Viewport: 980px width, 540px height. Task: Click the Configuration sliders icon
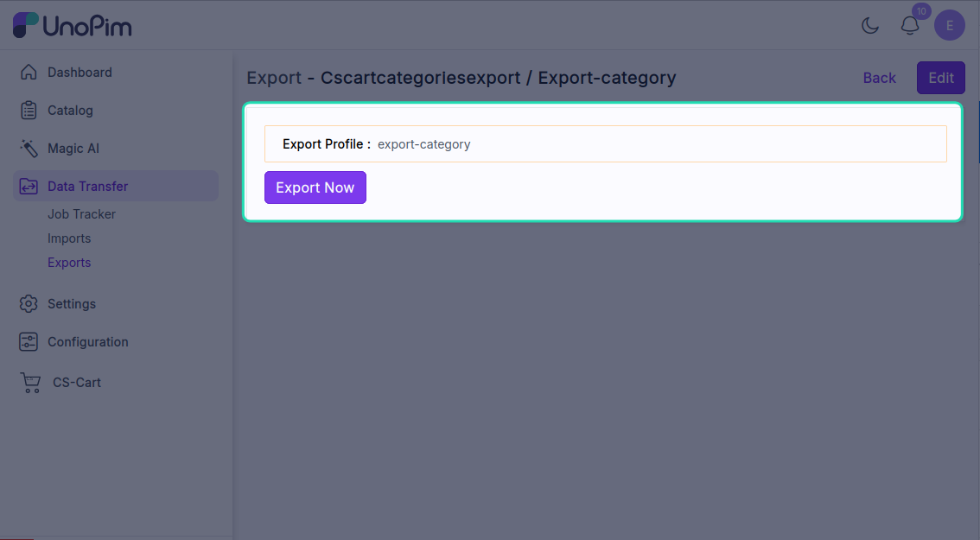tap(29, 342)
